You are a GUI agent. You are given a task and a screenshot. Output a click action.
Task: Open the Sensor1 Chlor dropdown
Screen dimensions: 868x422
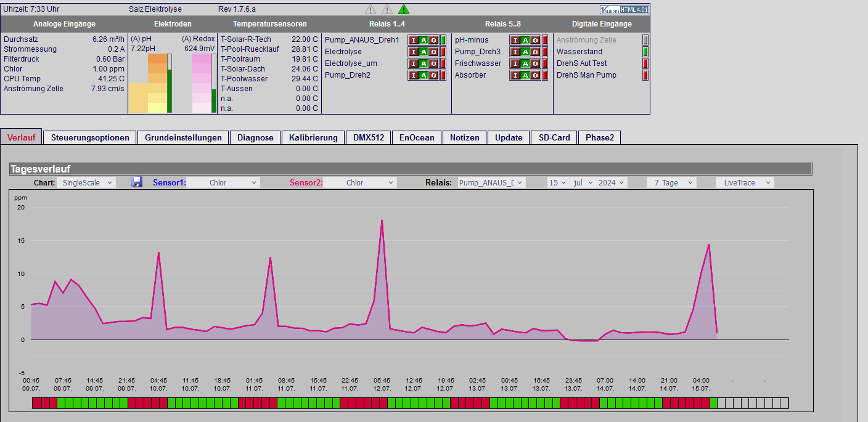click(x=223, y=182)
